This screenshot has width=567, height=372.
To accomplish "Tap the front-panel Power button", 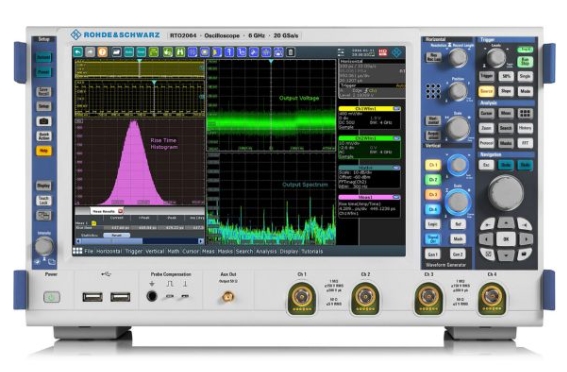I will (x=52, y=297).
